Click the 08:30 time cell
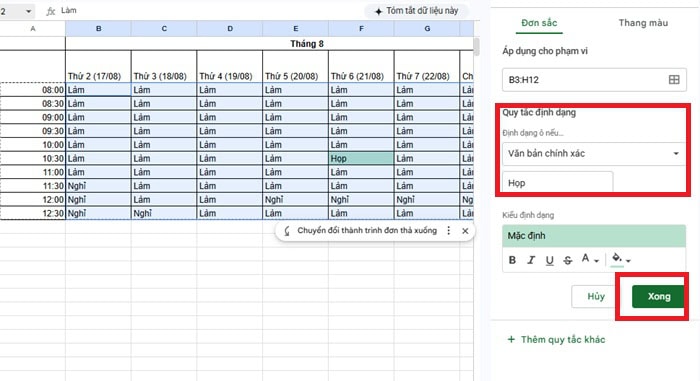The height and width of the screenshot is (381, 700). (33, 104)
